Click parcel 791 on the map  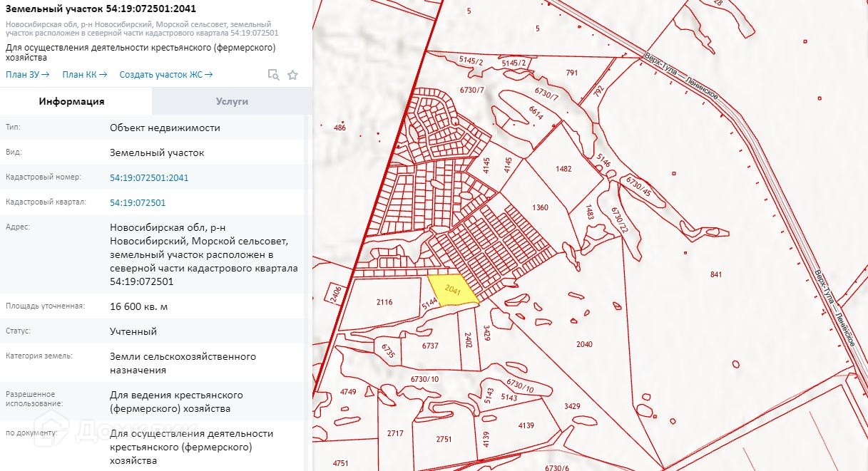571,73
